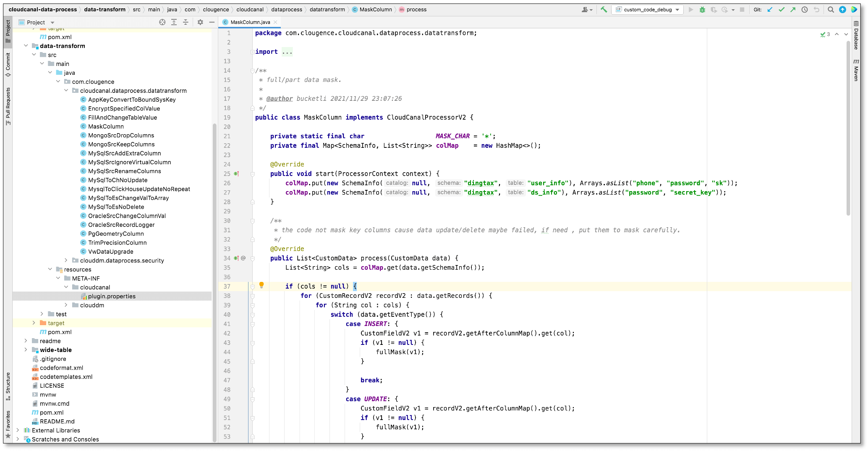Toggle the Commit tool window
The height and width of the screenshot is (452, 868).
(x=8, y=65)
